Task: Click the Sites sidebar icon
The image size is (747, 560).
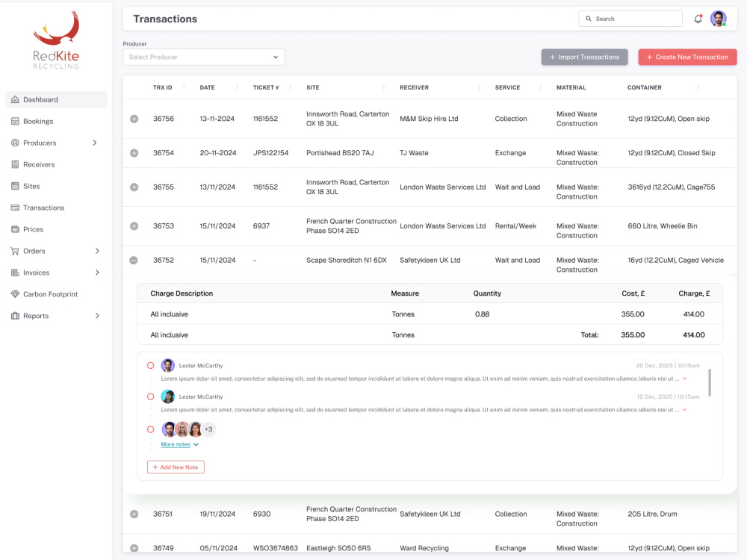Action: (15, 186)
